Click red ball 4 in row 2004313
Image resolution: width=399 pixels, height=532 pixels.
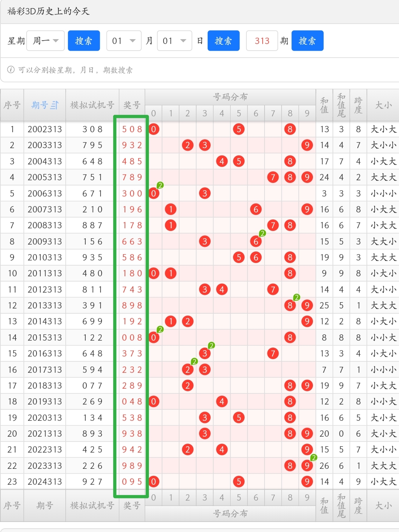[222, 161]
